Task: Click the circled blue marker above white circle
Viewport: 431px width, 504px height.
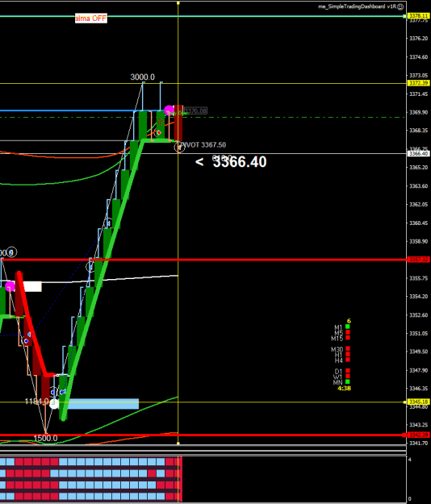Action: (x=53, y=392)
